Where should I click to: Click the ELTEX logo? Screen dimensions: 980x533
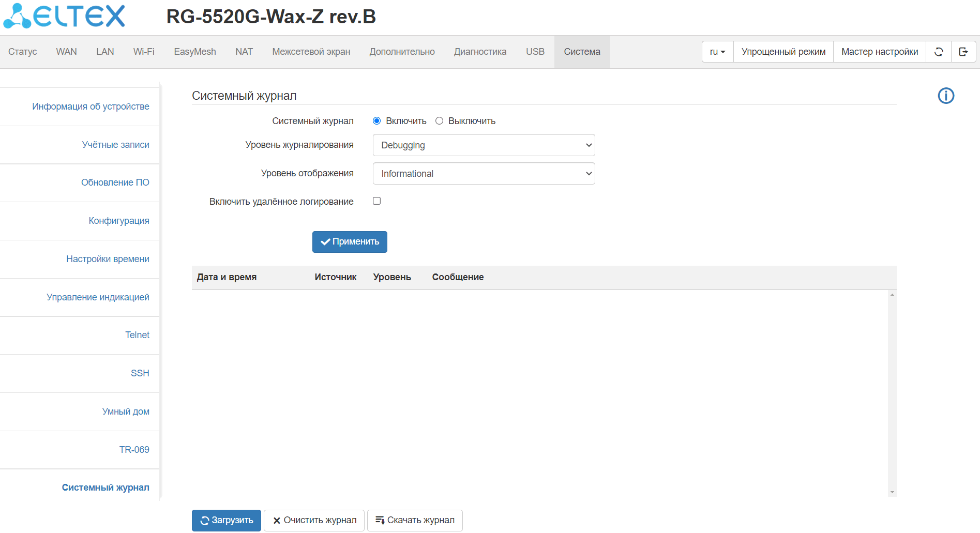[64, 16]
